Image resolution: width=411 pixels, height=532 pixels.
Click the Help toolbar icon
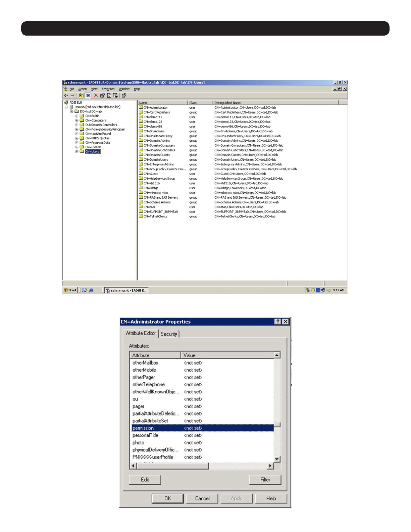[x=124, y=96]
